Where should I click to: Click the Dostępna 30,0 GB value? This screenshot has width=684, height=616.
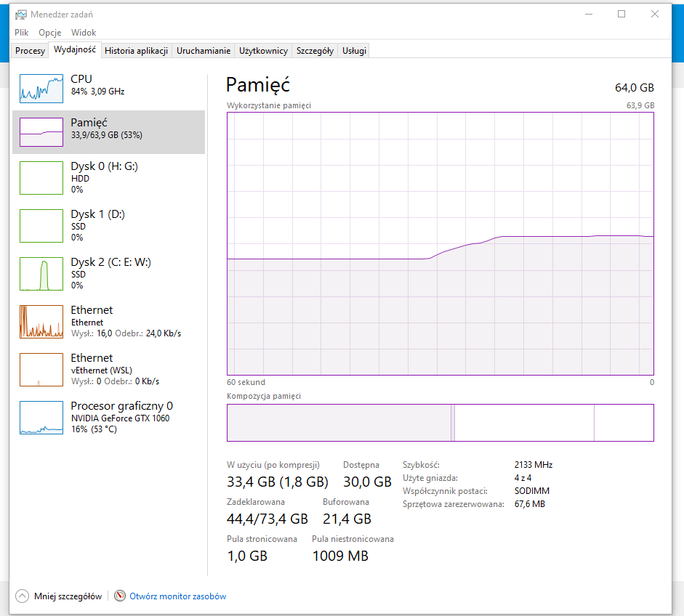click(367, 482)
